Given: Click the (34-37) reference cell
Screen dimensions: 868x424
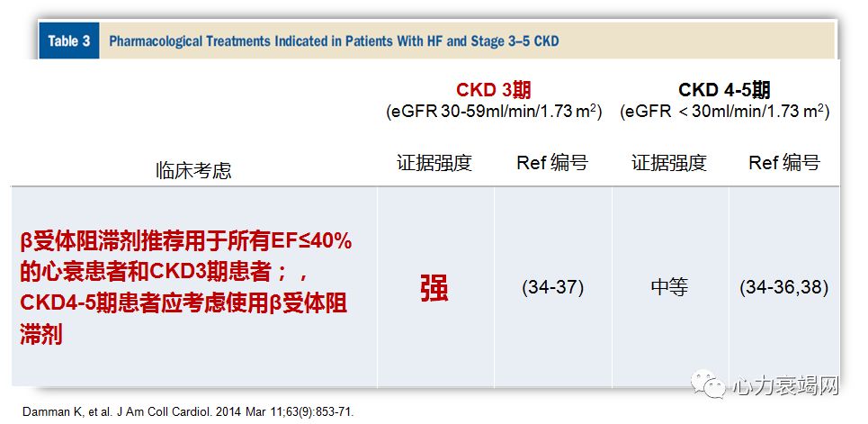Looking at the screenshot, I should coord(552,288).
